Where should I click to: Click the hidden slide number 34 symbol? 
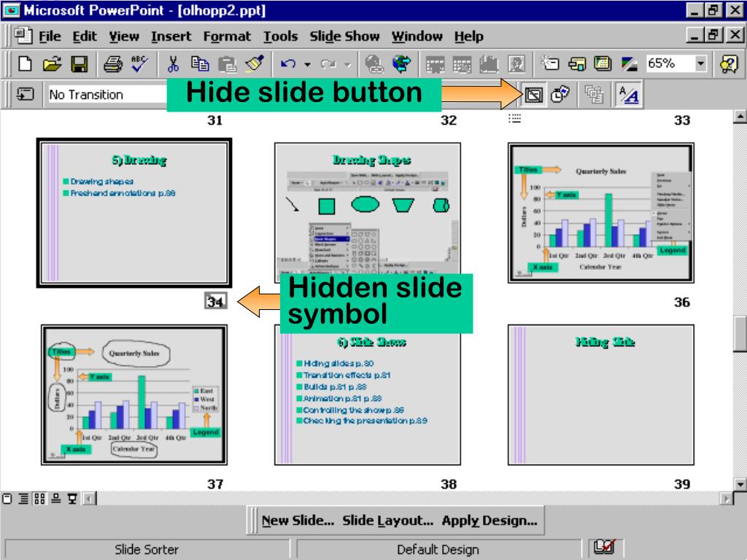pos(215,301)
